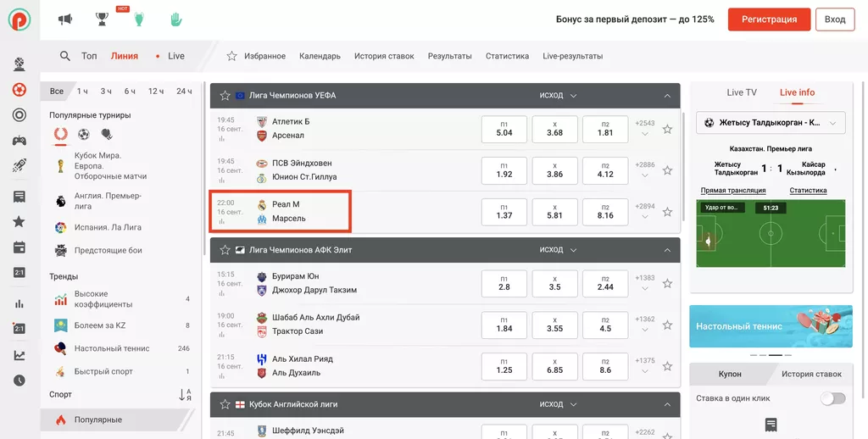The width and height of the screenshot is (868, 439).
Task: Collapse the Лига Чемпионов УЕФА section
Action: [666, 96]
